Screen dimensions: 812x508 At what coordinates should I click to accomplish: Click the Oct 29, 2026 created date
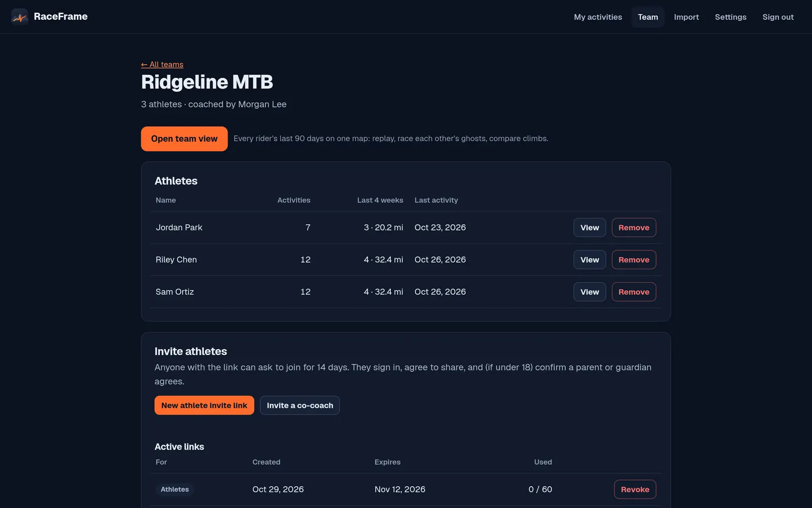point(278,489)
